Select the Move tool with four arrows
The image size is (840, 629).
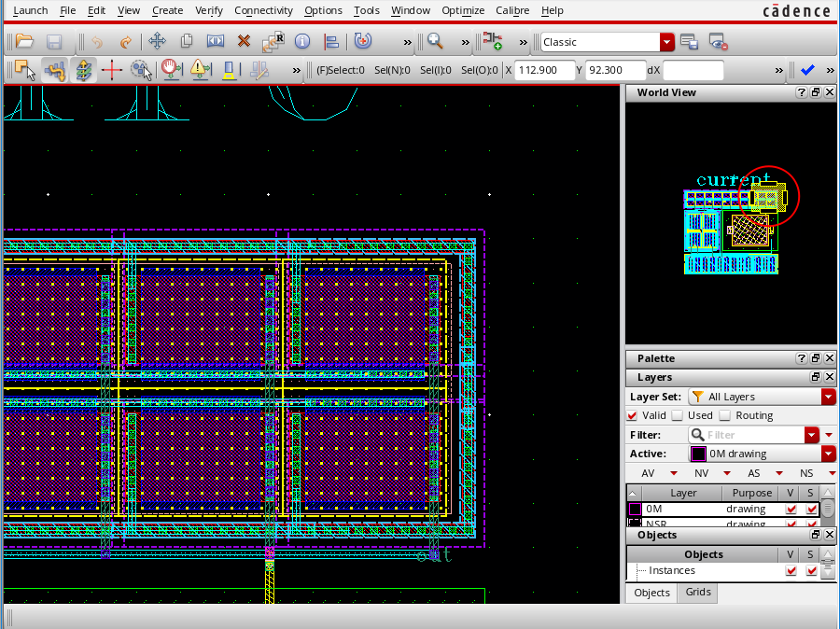coord(157,42)
